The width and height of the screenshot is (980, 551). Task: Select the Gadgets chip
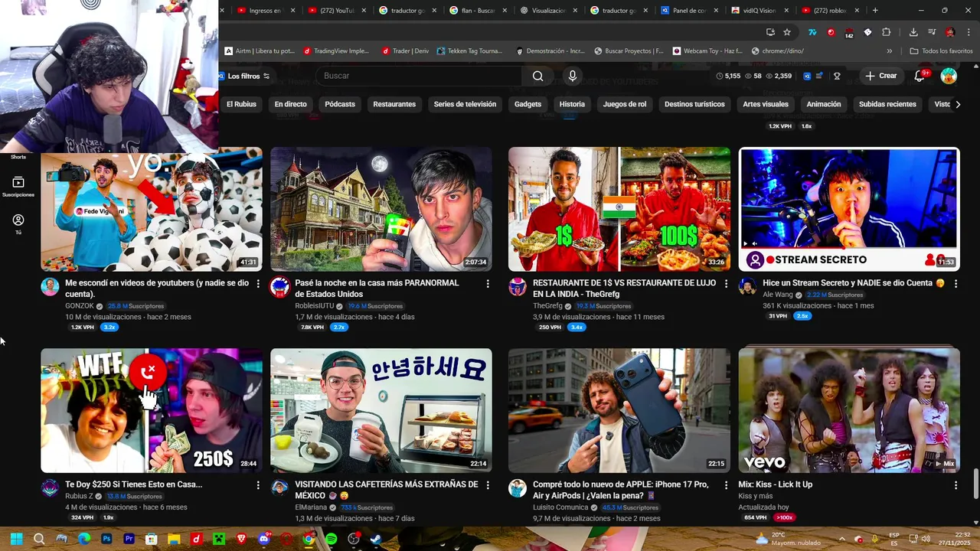528,104
